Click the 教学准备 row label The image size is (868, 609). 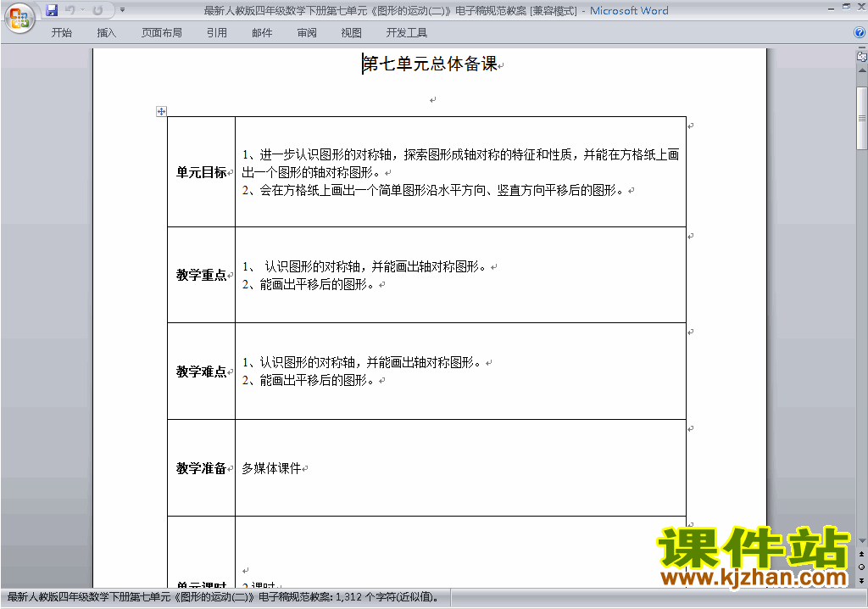point(202,468)
